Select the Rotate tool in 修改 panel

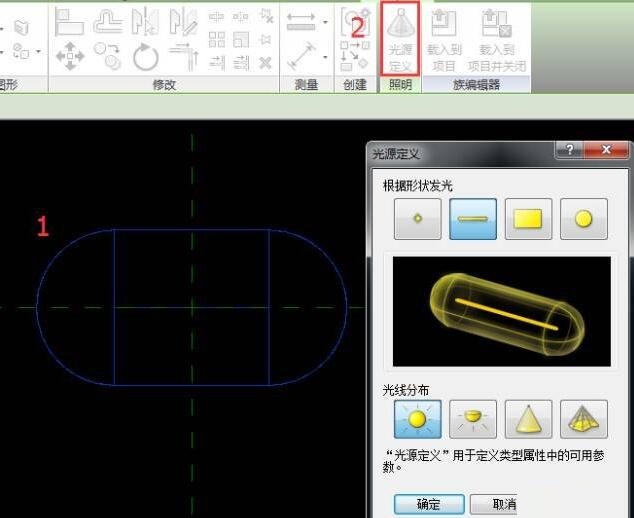(x=145, y=56)
